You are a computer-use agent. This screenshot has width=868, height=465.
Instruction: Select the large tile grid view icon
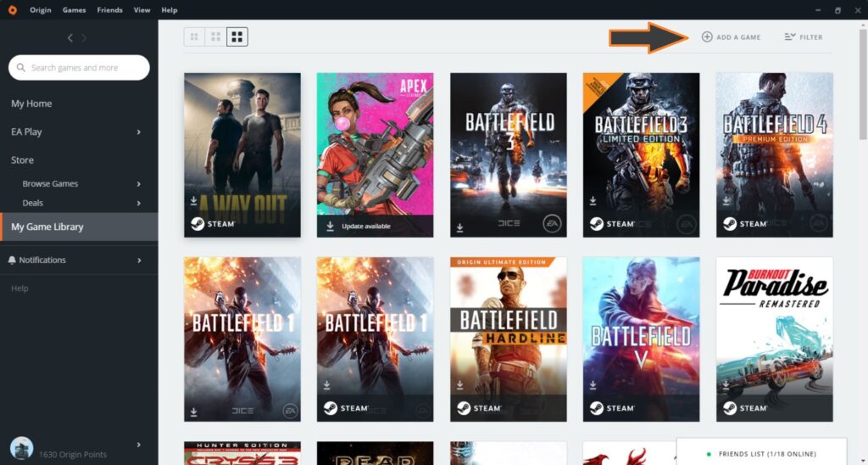(237, 36)
